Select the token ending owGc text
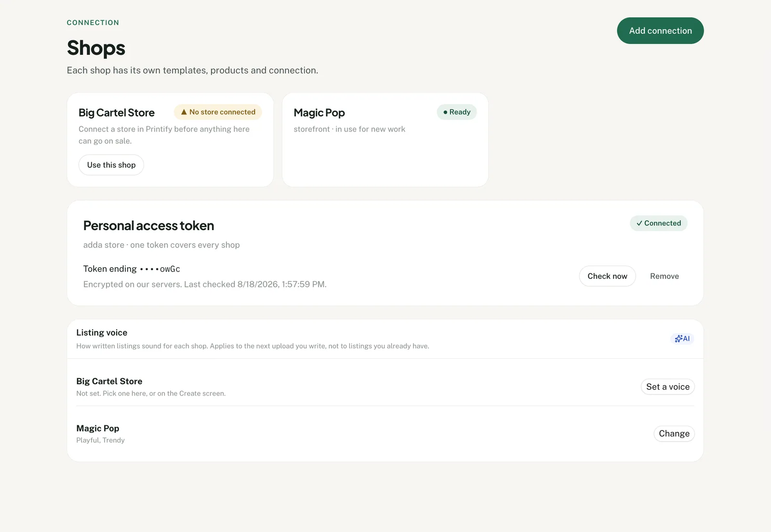Image resolution: width=771 pixels, height=532 pixels. coord(132,269)
